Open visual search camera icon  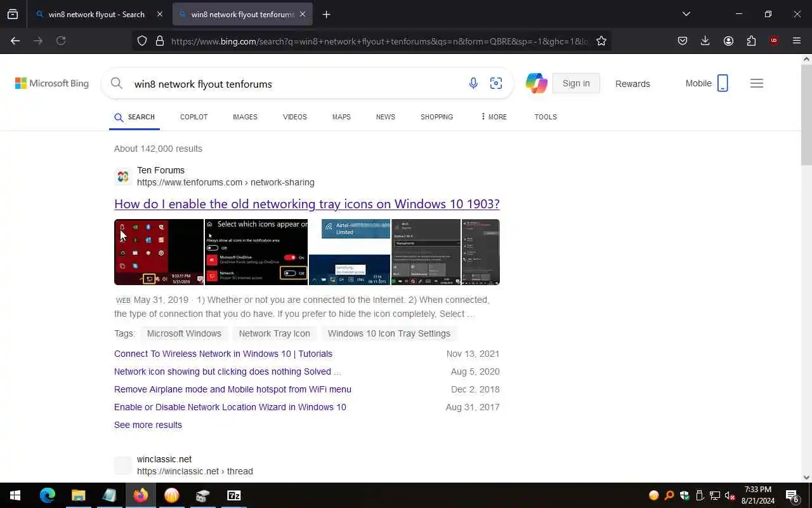point(496,83)
